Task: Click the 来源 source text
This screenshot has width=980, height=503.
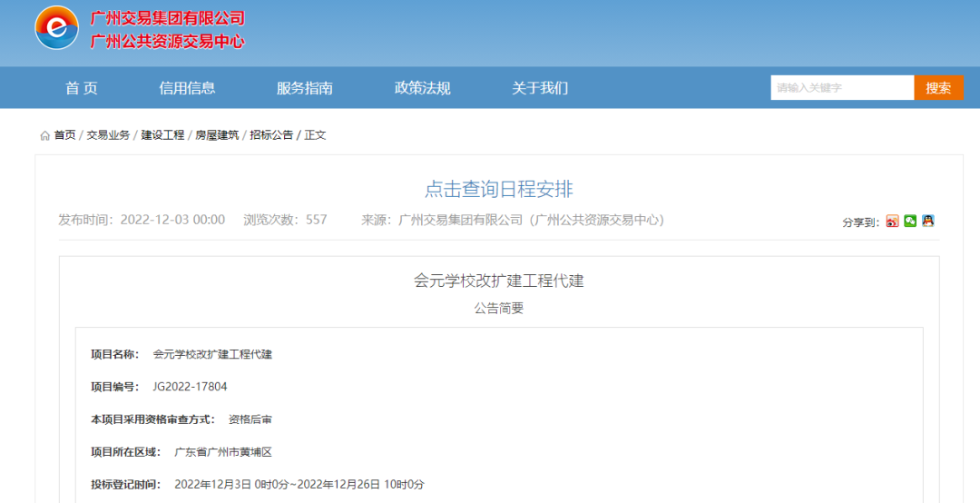Action: [x=513, y=221]
